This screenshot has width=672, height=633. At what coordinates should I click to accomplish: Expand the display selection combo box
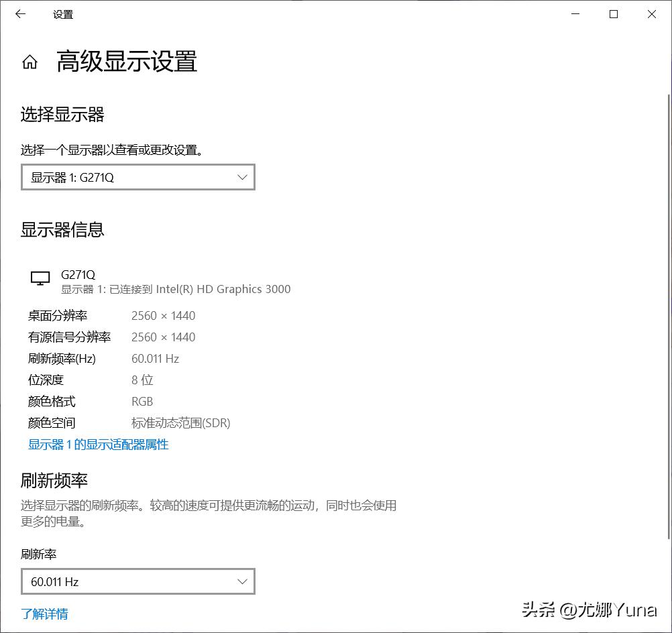coord(138,177)
